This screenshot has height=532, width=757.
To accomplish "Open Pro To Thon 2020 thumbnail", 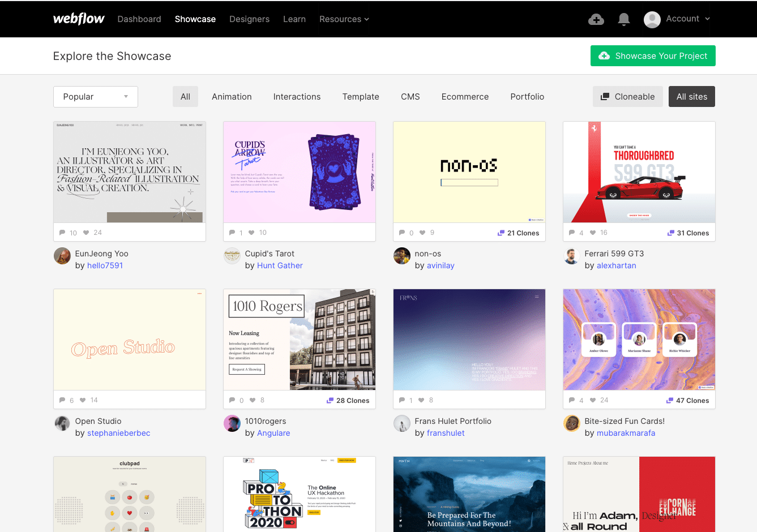I will click(x=300, y=494).
